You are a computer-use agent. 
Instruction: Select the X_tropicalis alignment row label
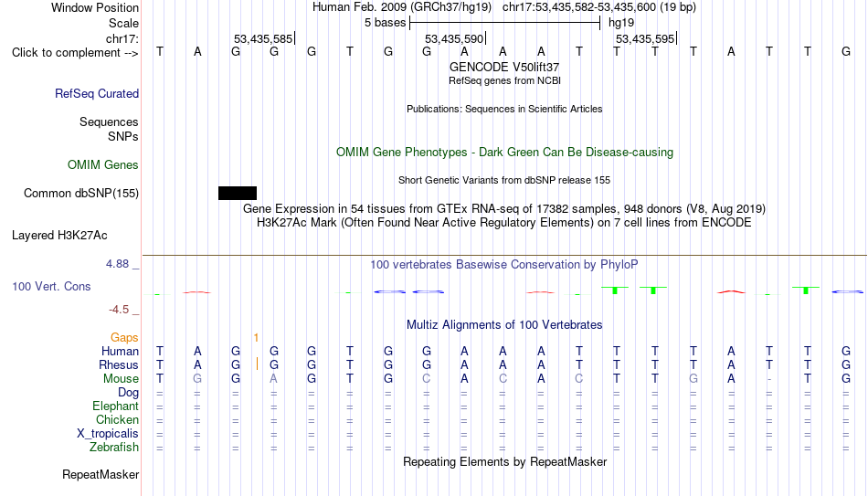click(x=108, y=434)
